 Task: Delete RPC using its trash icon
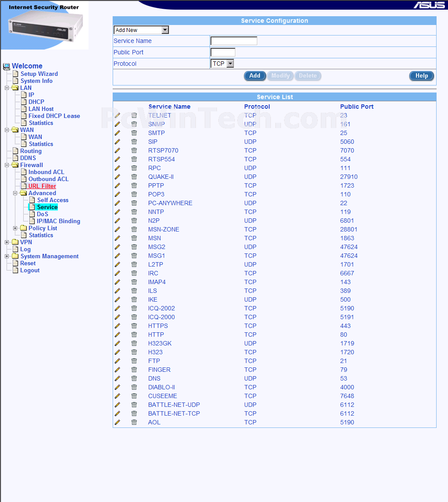[134, 168]
